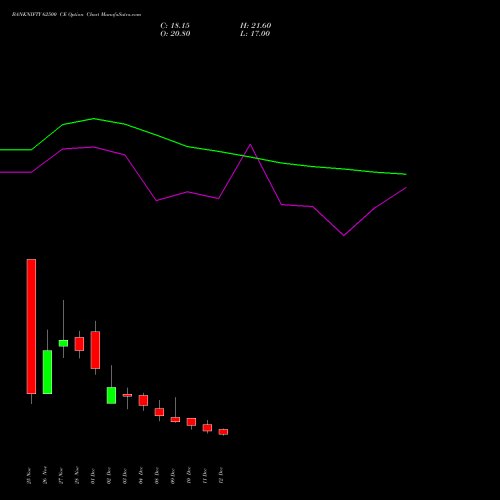Select the high value H: 21.60

coord(256,26)
